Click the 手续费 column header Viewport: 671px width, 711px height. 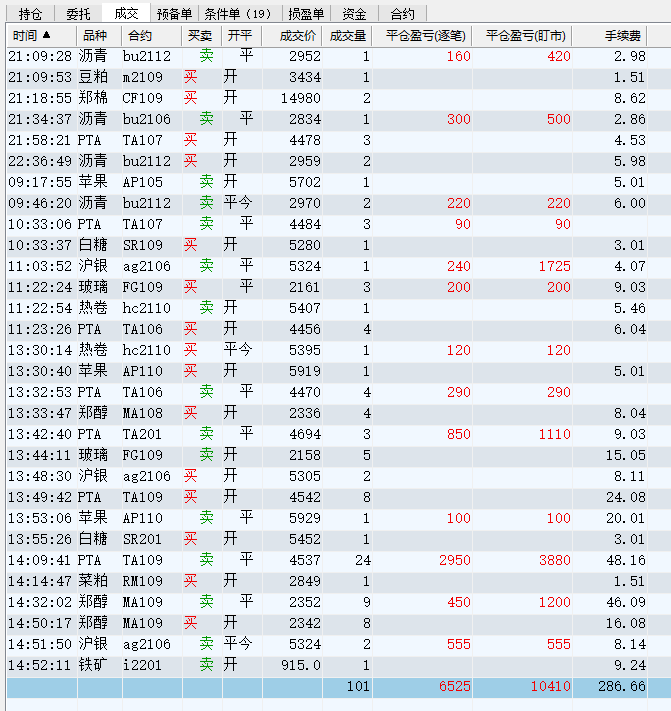coord(622,35)
